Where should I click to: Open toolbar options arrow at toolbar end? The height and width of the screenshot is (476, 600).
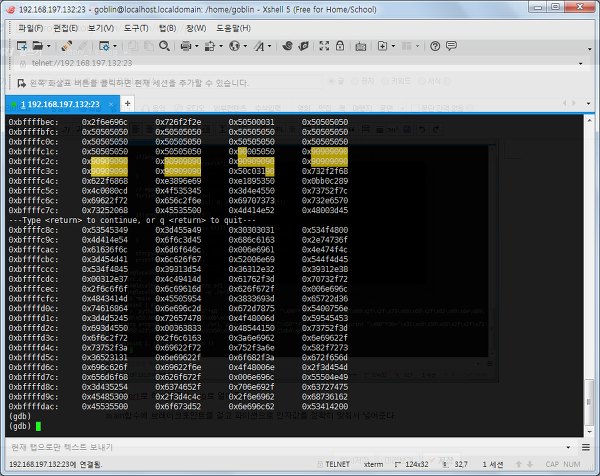click(589, 49)
